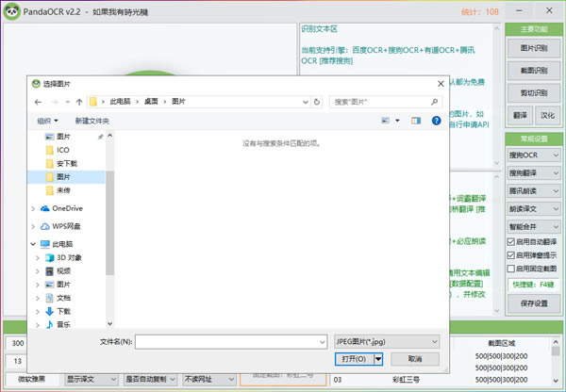Toggle the preview pane icon

(x=416, y=121)
